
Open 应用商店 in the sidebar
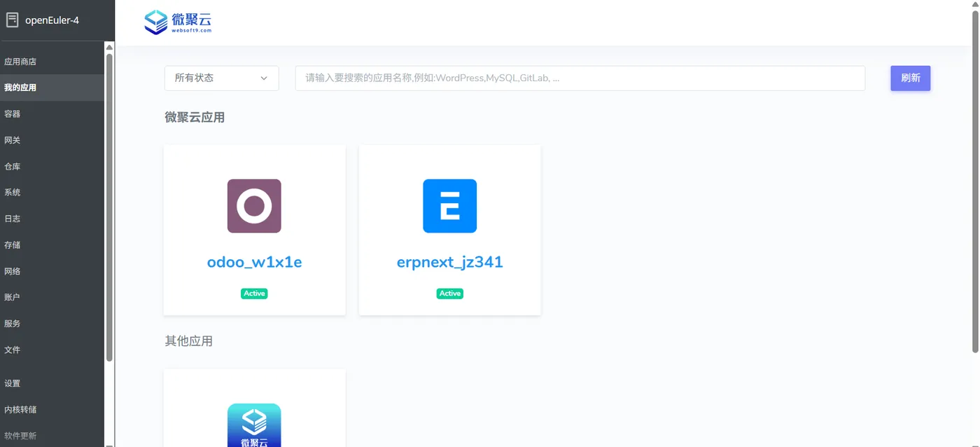point(52,62)
